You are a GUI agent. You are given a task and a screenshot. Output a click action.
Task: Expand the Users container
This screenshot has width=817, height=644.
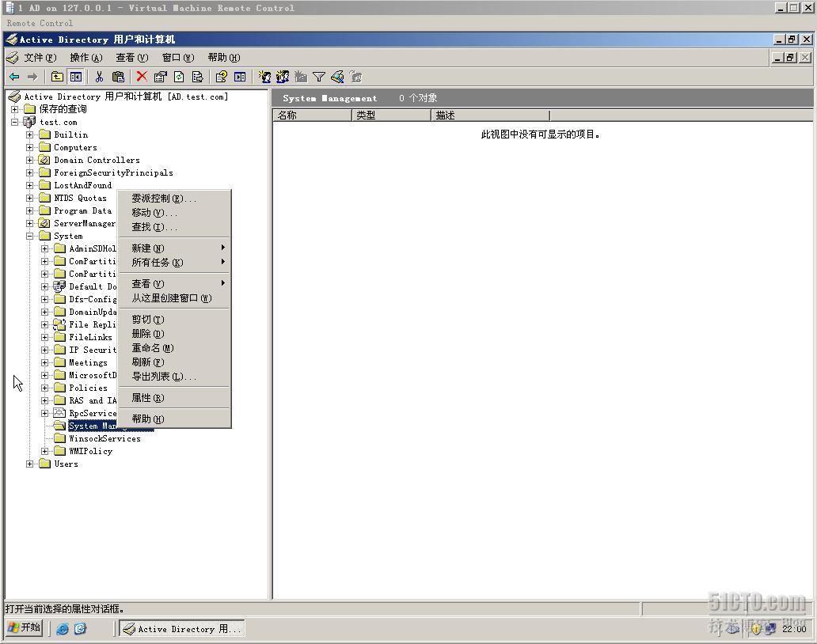click(x=30, y=464)
